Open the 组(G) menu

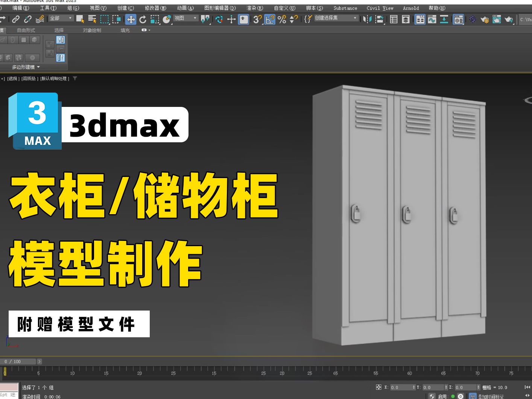(x=73, y=8)
